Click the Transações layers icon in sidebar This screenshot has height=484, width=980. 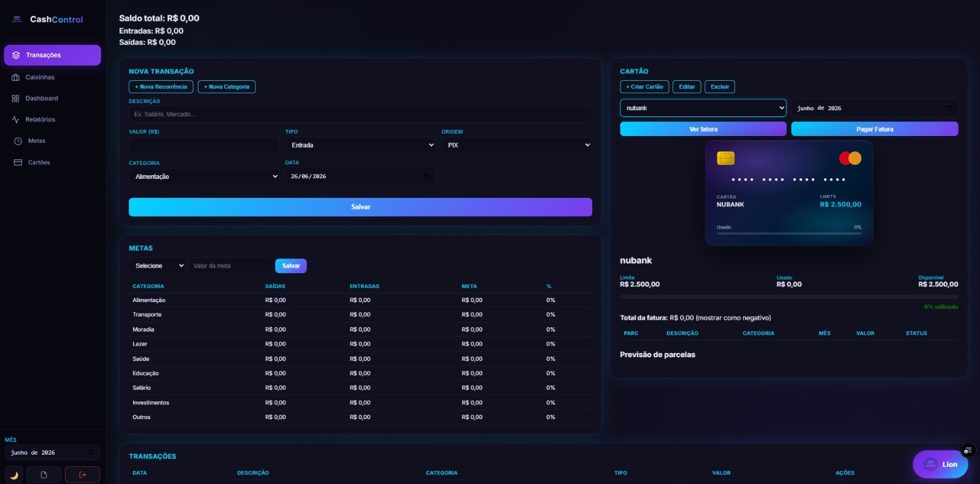click(x=16, y=55)
